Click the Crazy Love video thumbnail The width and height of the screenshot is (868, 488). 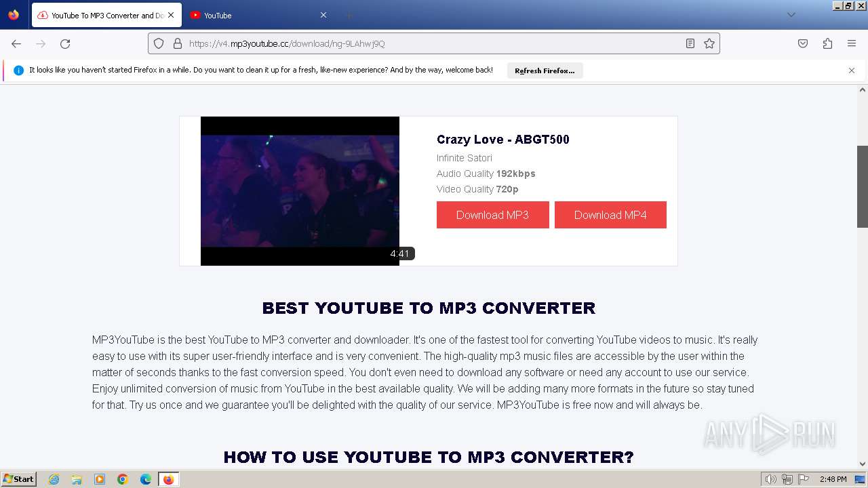300,190
